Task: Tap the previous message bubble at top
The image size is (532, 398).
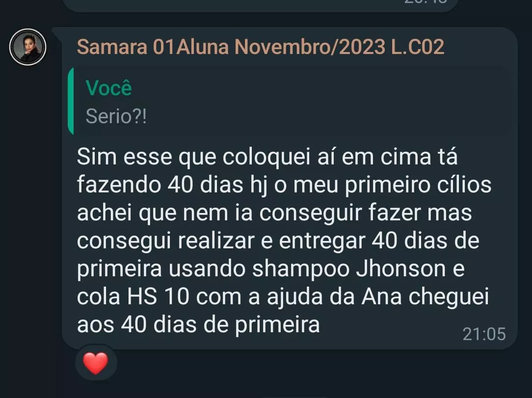Action: (x=260, y=5)
